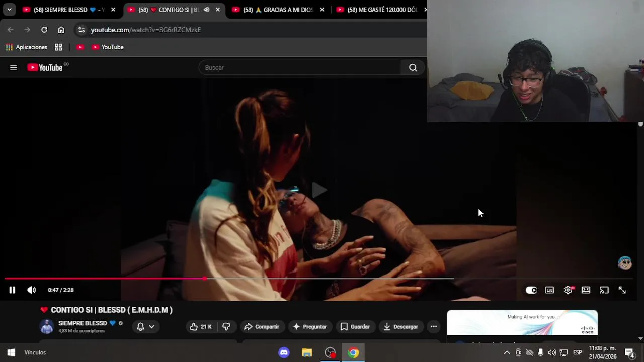The width and height of the screenshot is (644, 362).
Task: Go forward in the browser
Action: tap(27, 30)
